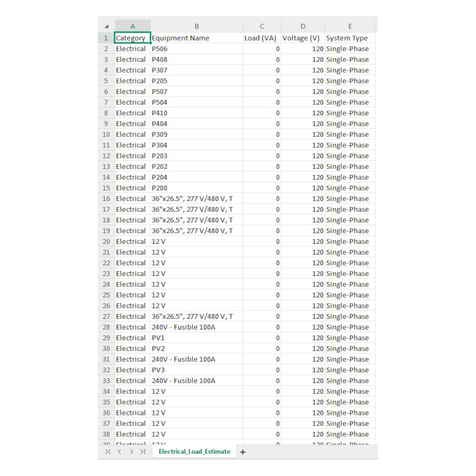Click the Voltage (V) header cell
The height and width of the screenshot is (476, 476).
click(303, 38)
